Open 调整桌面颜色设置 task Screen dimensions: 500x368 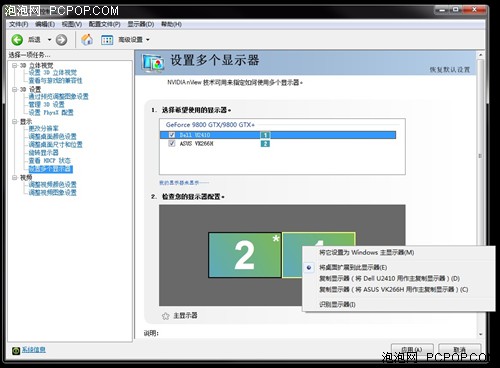[53, 137]
